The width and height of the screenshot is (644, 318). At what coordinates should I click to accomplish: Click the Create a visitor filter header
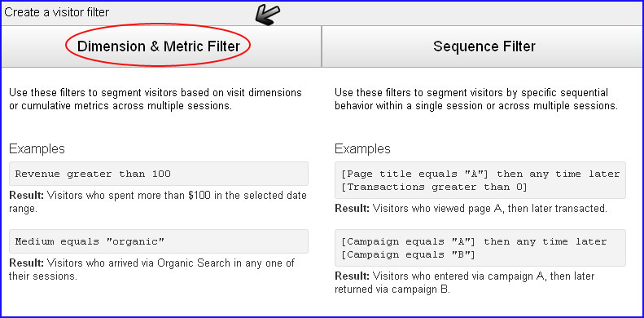(x=56, y=12)
